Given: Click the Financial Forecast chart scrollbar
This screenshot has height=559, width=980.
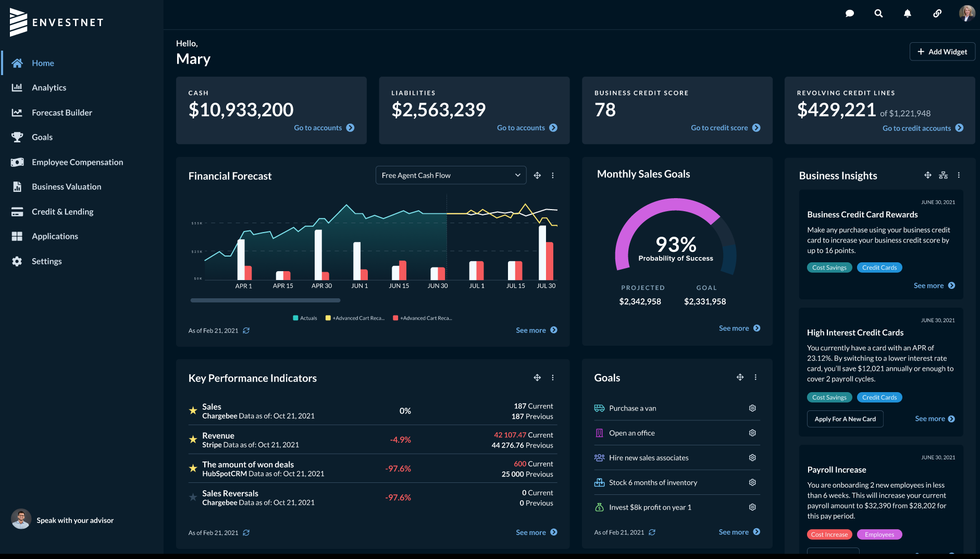Looking at the screenshot, I should [265, 300].
